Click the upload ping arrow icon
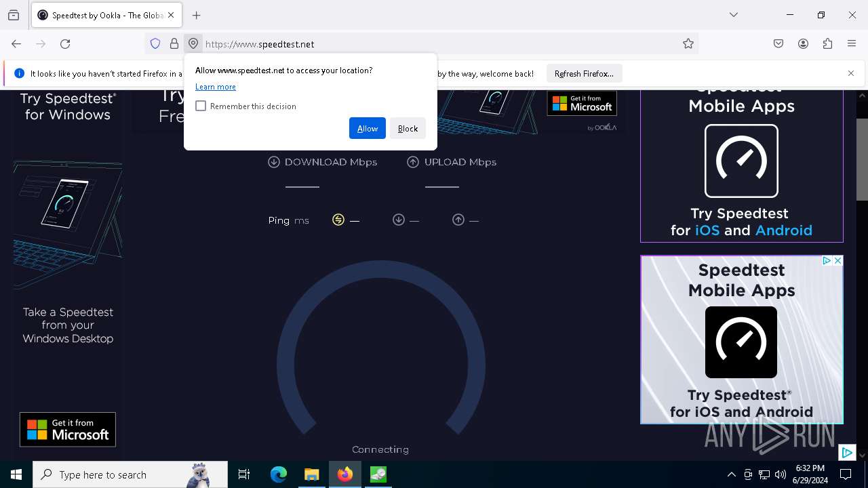Image resolution: width=868 pixels, height=488 pixels. [x=458, y=220]
